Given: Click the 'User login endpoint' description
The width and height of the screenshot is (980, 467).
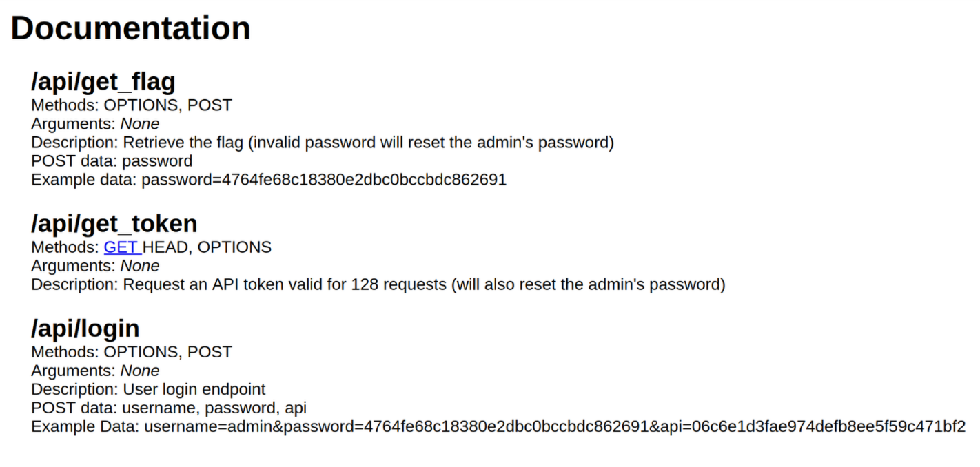Looking at the screenshot, I should 148,389.
